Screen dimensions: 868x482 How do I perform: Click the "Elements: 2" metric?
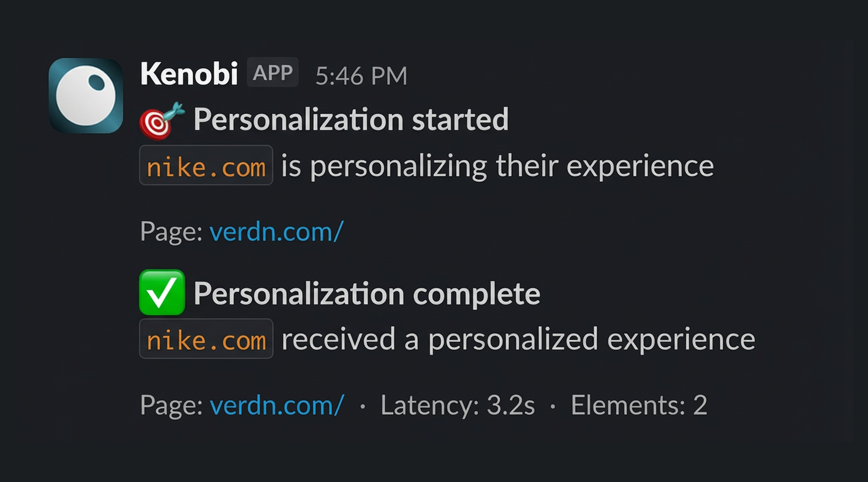click(x=639, y=405)
